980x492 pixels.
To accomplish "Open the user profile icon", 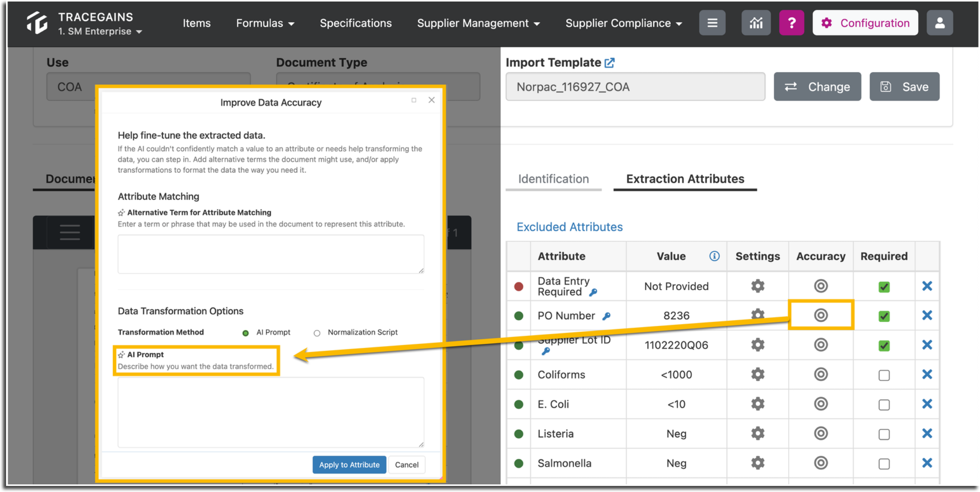I will coord(939,23).
